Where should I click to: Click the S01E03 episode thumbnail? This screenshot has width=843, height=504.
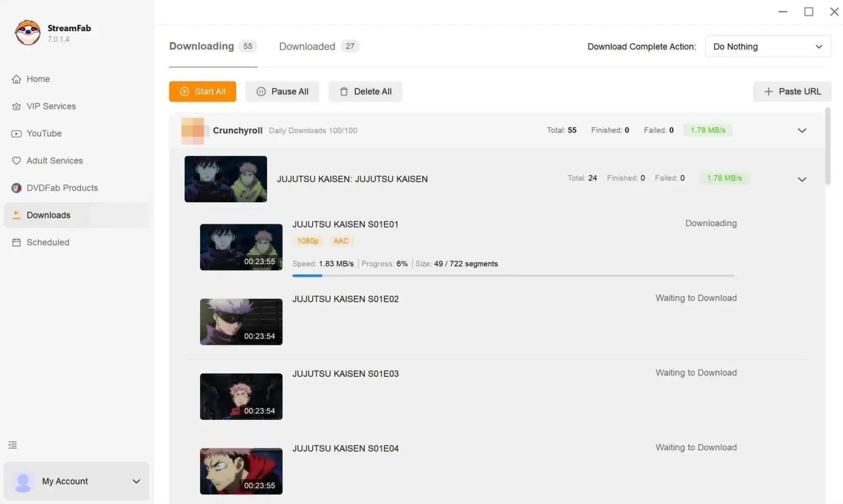coord(241,397)
